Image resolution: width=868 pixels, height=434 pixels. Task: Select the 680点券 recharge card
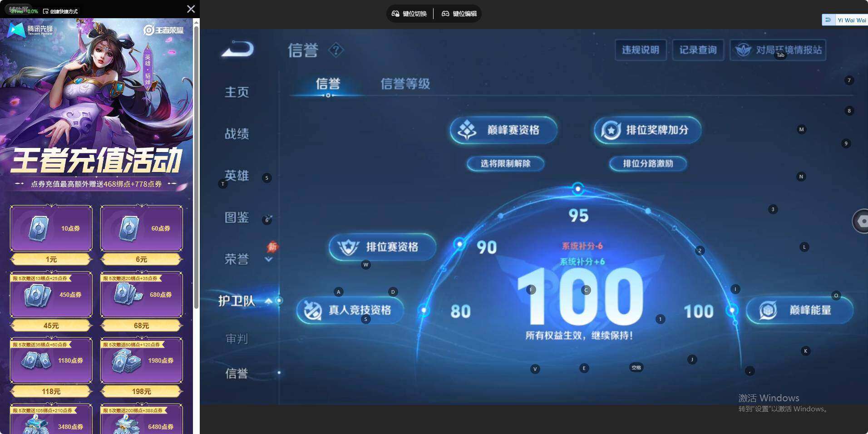(142, 295)
